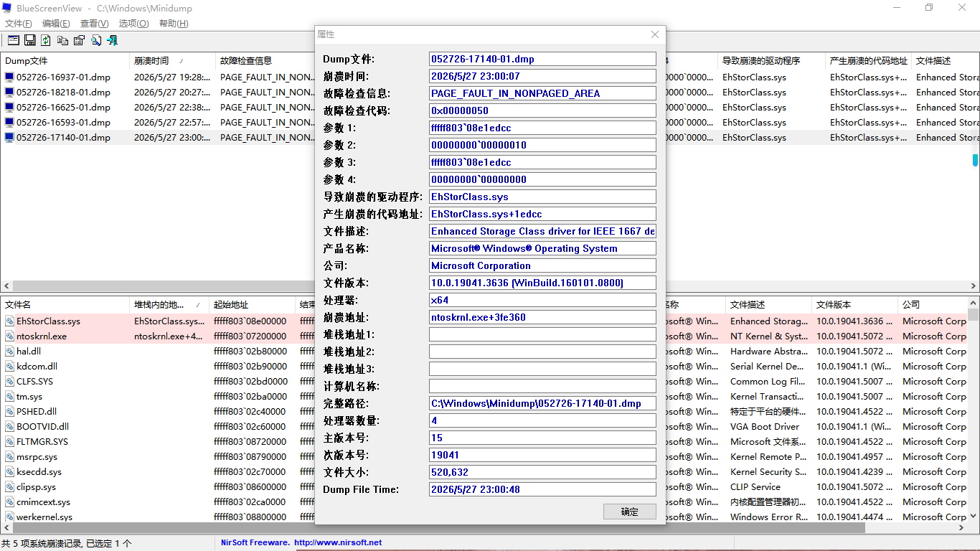Open the http://www.nirsoft.net link
This screenshot has height=551, width=980.
[338, 543]
